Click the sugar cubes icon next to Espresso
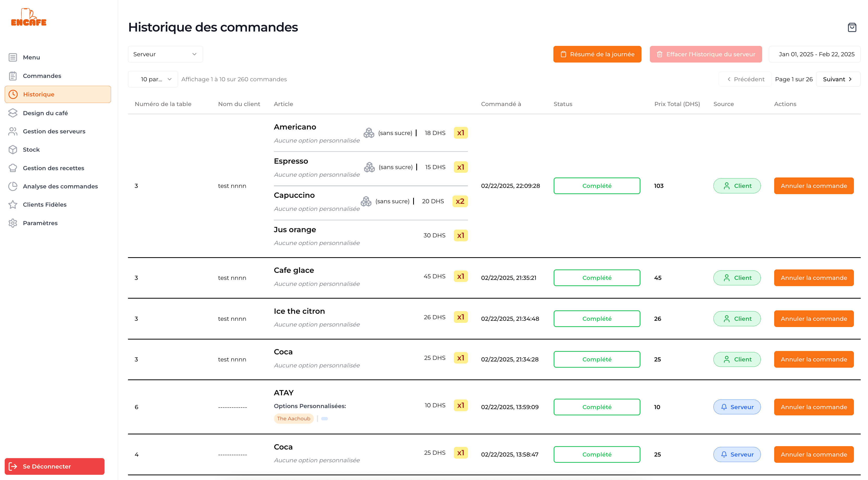Screen dimensions: 868x480 point(369,167)
